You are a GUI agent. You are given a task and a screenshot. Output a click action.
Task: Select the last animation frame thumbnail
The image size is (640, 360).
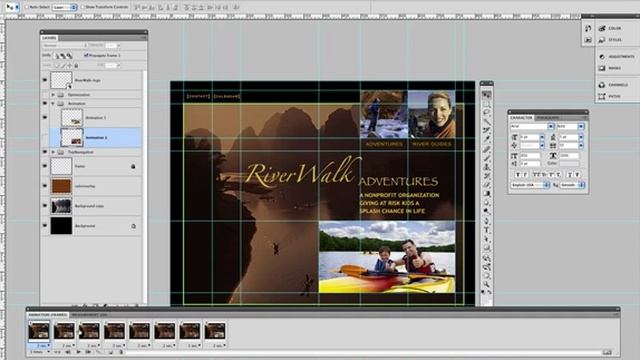215,331
